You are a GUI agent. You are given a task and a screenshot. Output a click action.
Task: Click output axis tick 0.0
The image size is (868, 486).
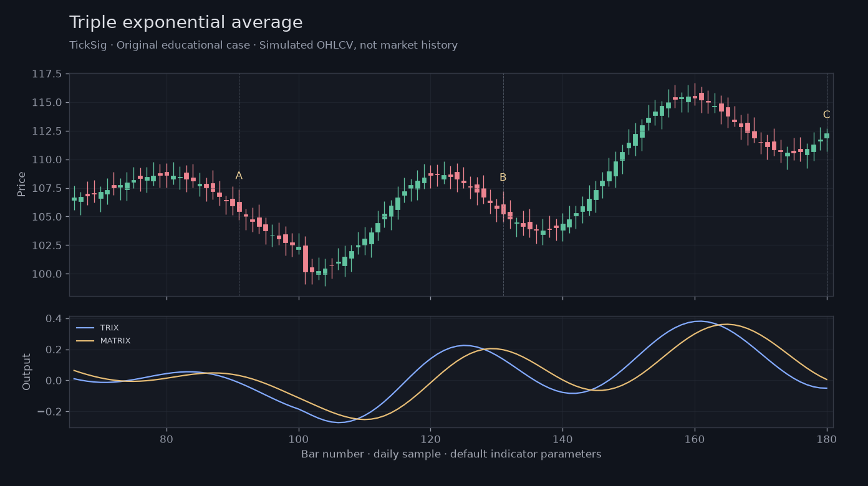[x=54, y=381]
